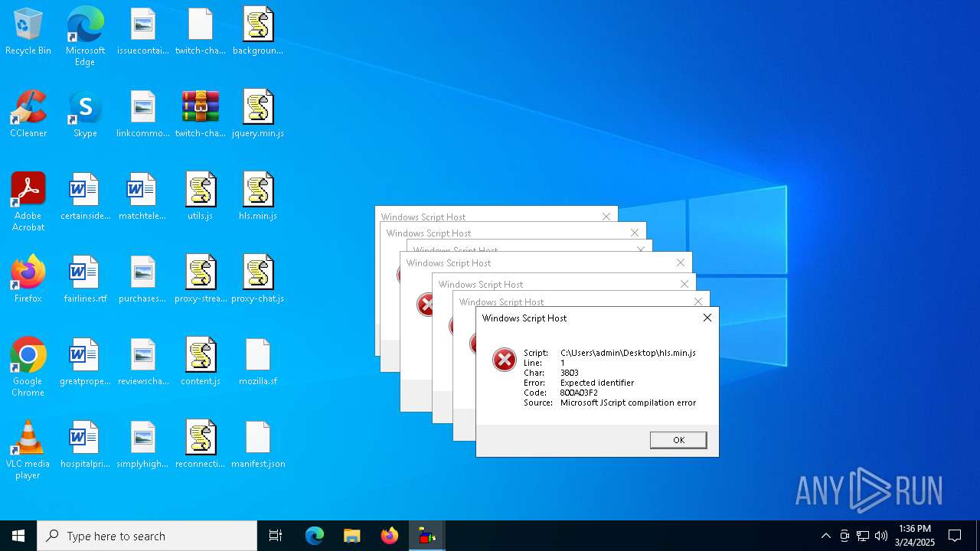Select the fairlines.rtf document icon

85,280
